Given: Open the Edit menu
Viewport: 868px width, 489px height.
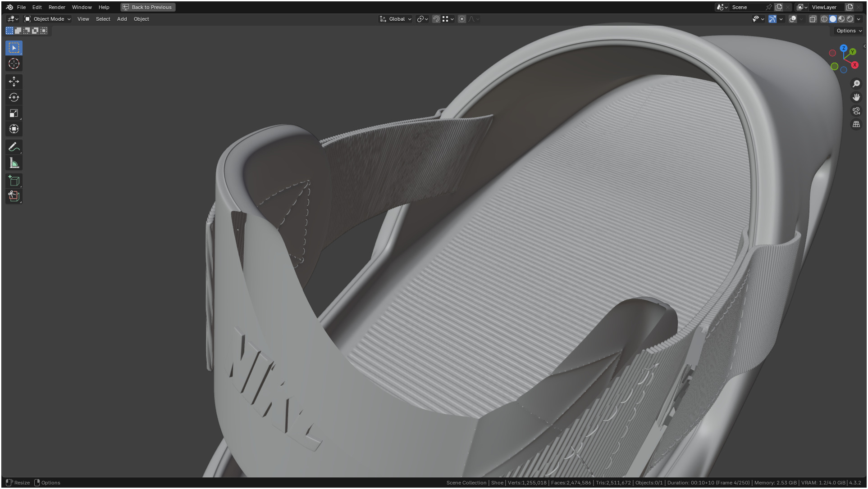Looking at the screenshot, I should point(37,7).
